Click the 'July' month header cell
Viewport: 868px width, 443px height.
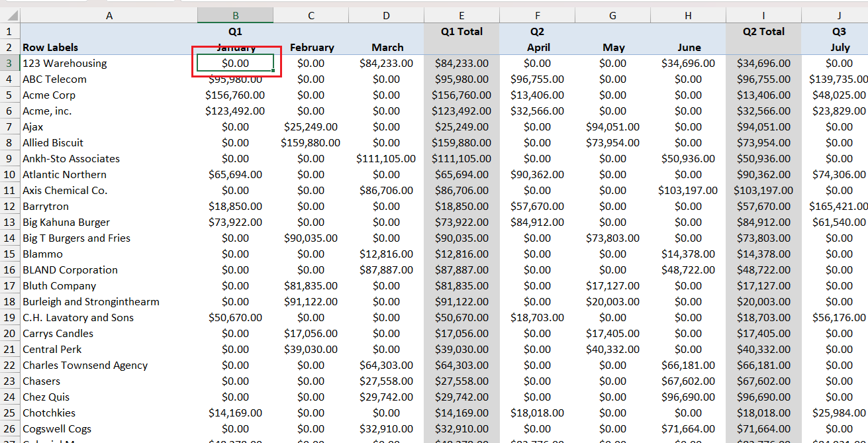click(839, 47)
